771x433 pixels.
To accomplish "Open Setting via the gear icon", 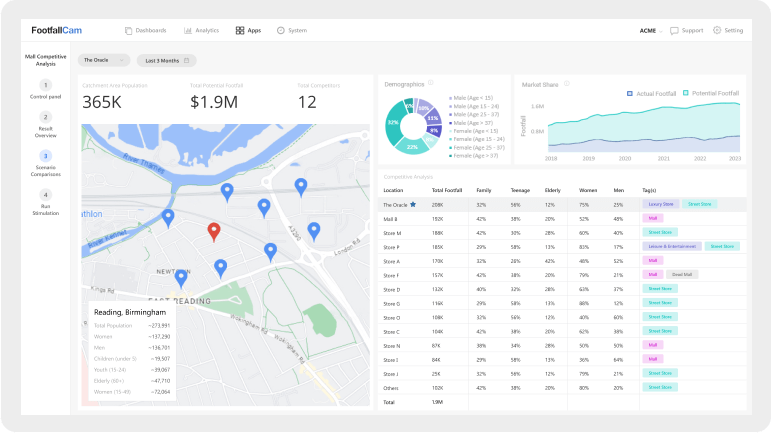I will (x=717, y=30).
